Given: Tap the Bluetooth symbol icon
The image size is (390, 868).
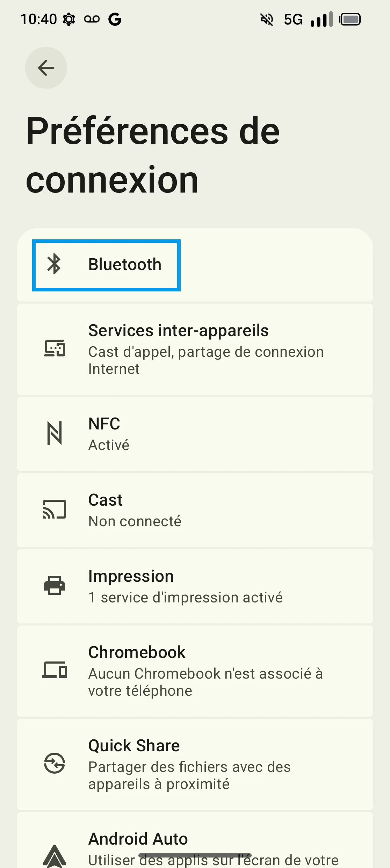Looking at the screenshot, I should coord(54,264).
